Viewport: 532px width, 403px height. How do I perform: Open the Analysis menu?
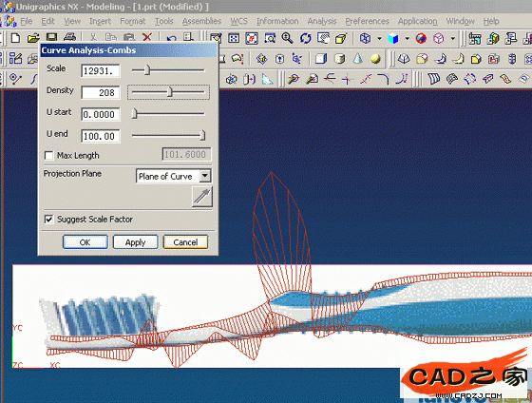pos(322,21)
